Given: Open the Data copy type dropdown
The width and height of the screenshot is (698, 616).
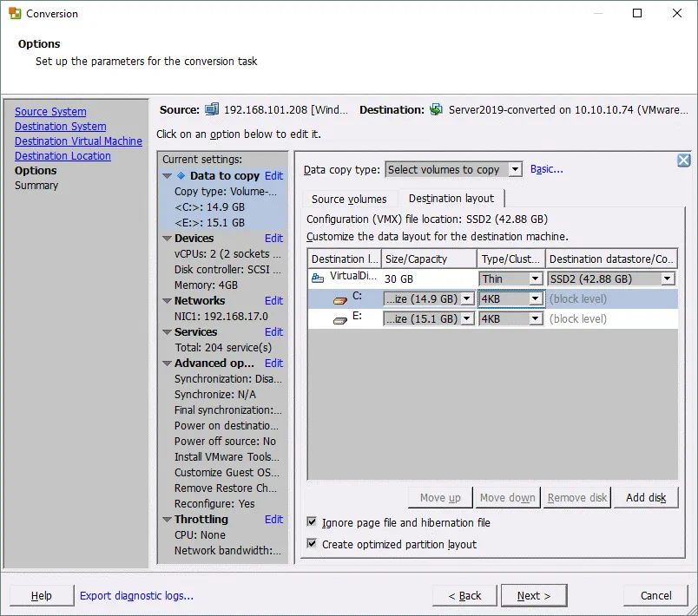Looking at the screenshot, I should pos(515,170).
